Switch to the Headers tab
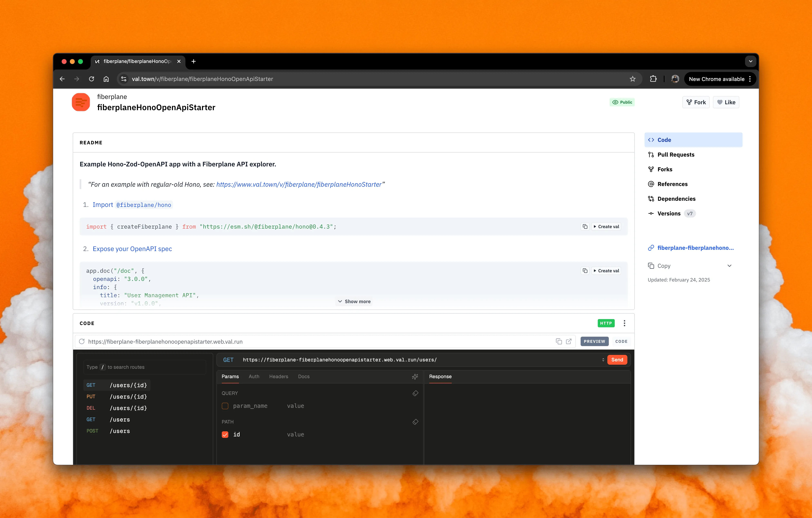Screen dimensions: 812x518 (279, 377)
